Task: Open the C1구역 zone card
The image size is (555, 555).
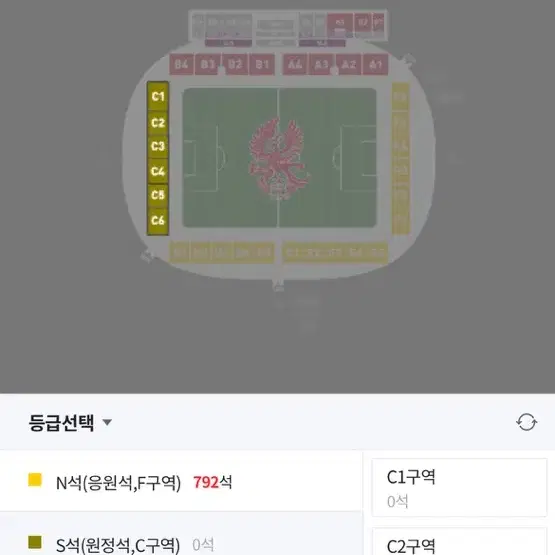Action: tap(459, 487)
